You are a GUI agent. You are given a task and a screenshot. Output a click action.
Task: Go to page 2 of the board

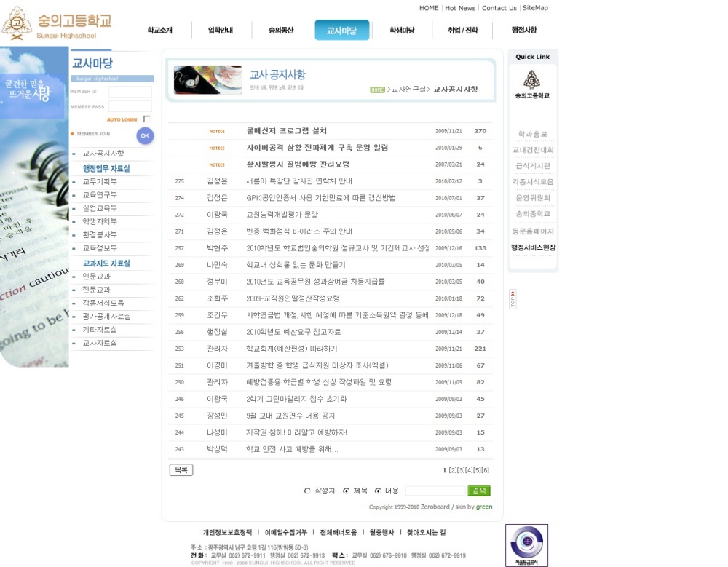[x=452, y=471]
